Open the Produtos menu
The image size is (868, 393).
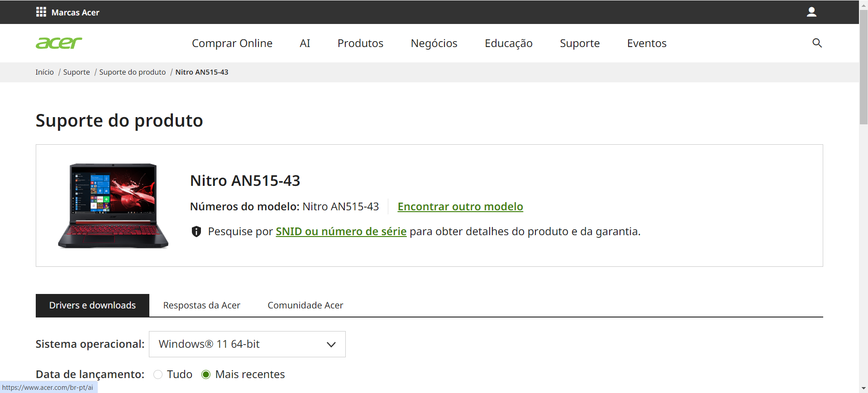click(360, 43)
